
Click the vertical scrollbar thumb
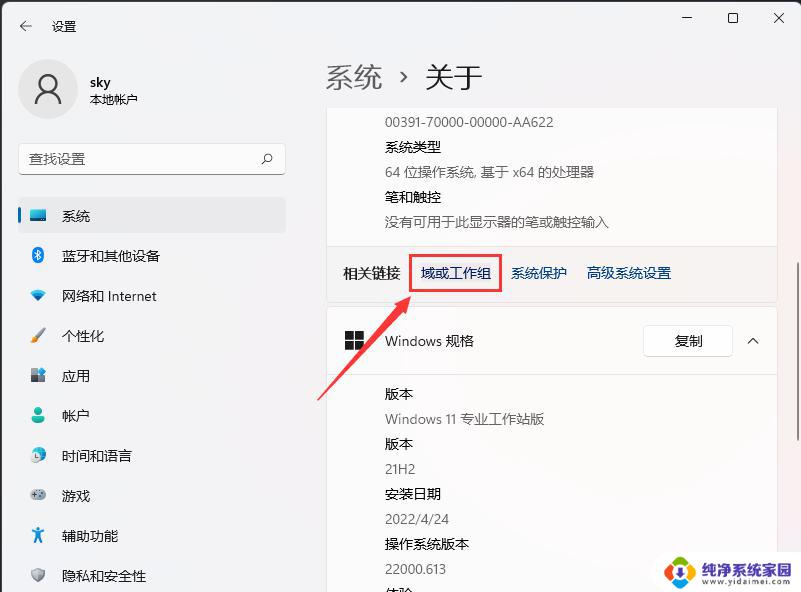pyautogui.click(x=798, y=351)
